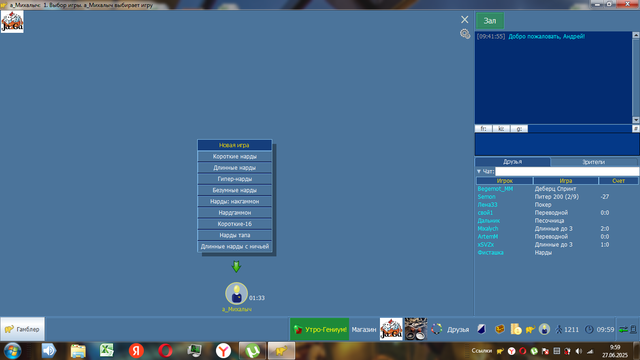
Task: Click the colorful ring icon before Друзья
Action: pyautogui.click(x=437, y=329)
